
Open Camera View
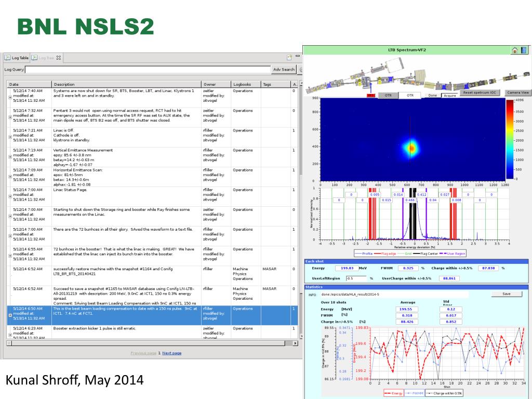tap(518, 92)
